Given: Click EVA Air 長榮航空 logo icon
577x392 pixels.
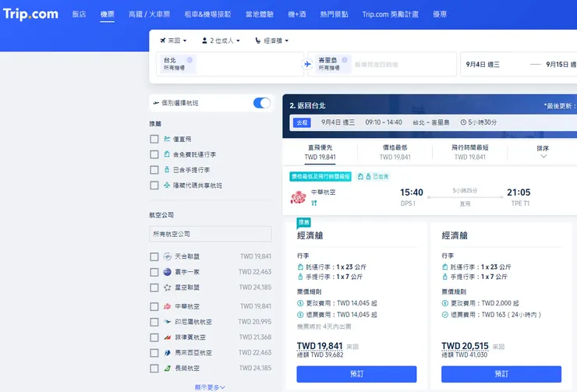Looking at the screenshot, I should (x=167, y=368).
